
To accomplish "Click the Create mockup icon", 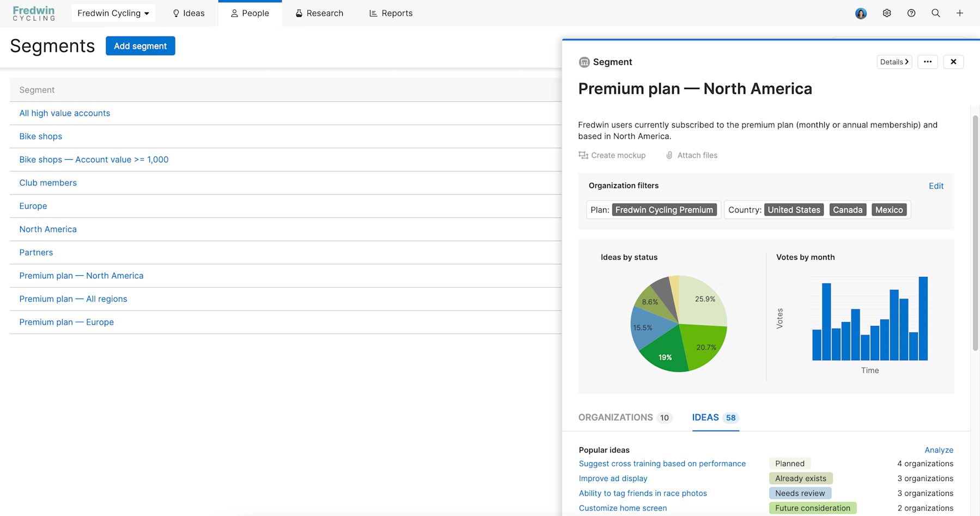I will point(583,155).
